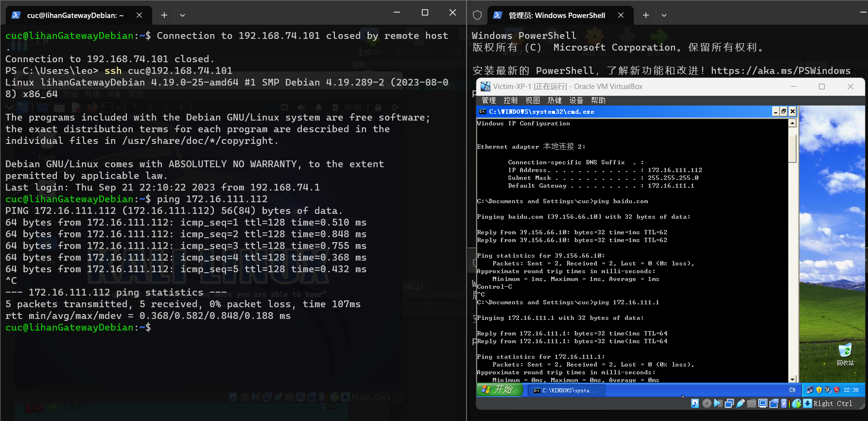Image resolution: width=868 pixels, height=421 pixels.
Task: Click the XP tray volume speaker icon
Action: 828,390
